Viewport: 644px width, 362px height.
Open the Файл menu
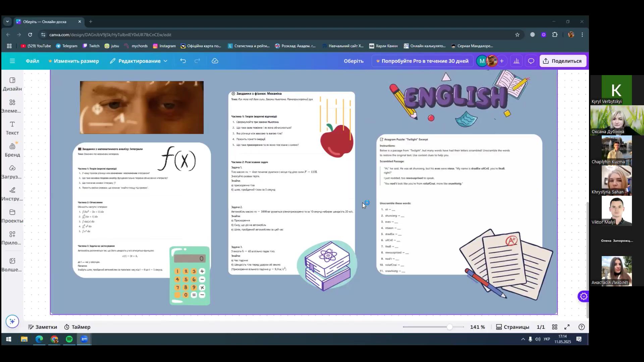pyautogui.click(x=33, y=61)
